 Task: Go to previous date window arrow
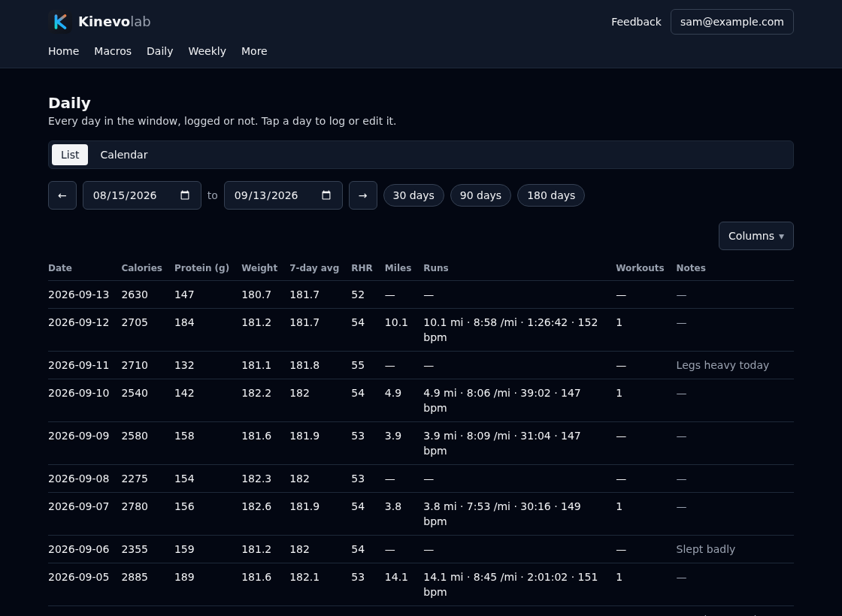pos(62,195)
